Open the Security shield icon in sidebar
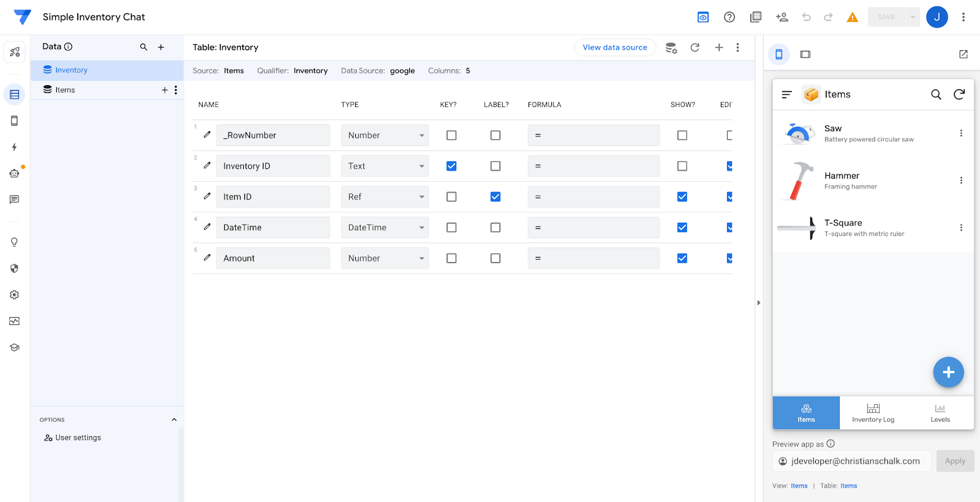Screen dimensions: 980x502 click(14, 268)
